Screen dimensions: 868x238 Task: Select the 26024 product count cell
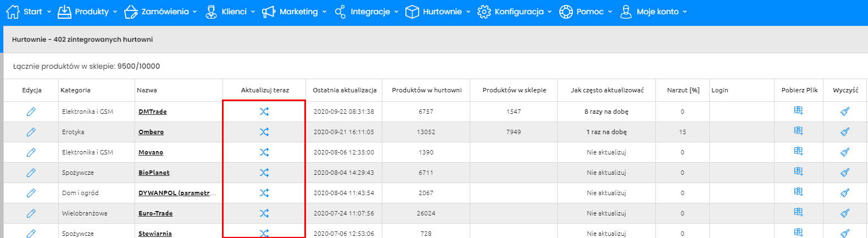click(x=426, y=213)
